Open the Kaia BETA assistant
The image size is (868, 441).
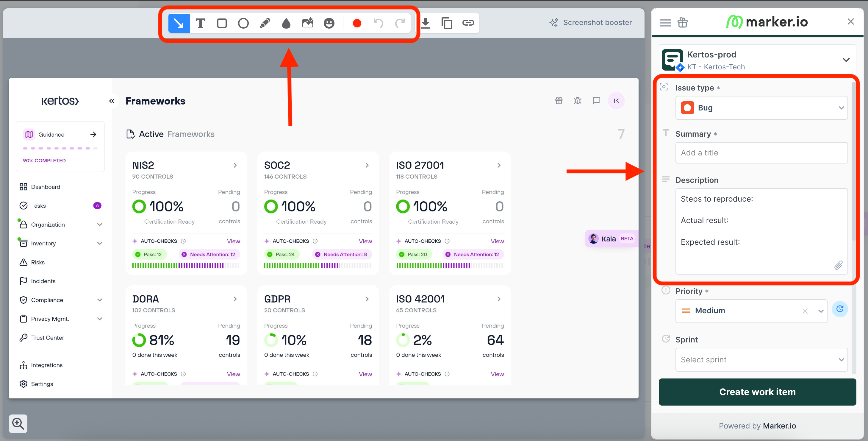(611, 239)
